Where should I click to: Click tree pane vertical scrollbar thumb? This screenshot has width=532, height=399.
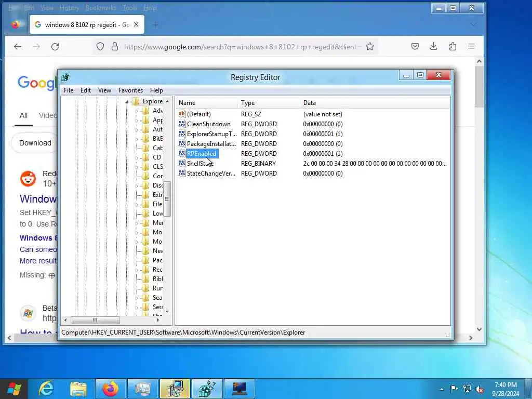(x=167, y=199)
